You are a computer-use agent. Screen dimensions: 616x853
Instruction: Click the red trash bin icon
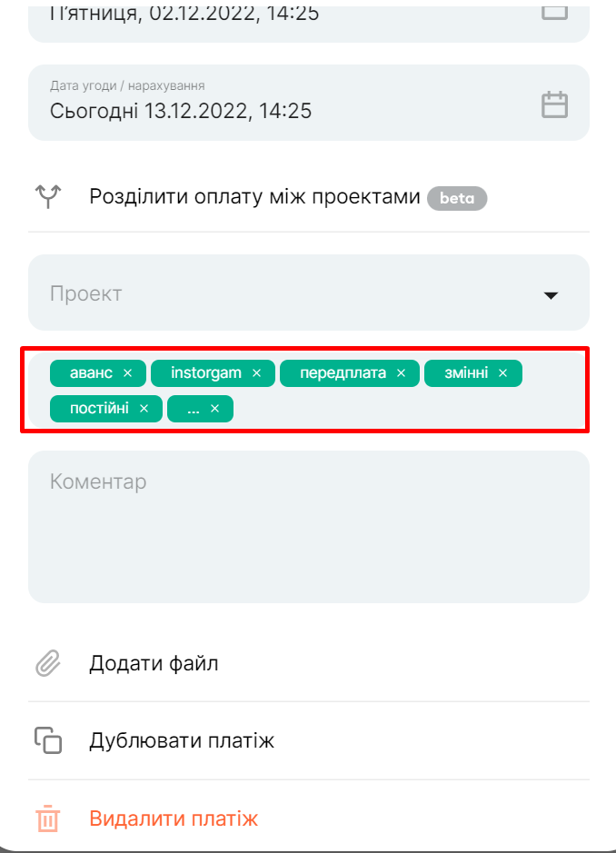[48, 818]
